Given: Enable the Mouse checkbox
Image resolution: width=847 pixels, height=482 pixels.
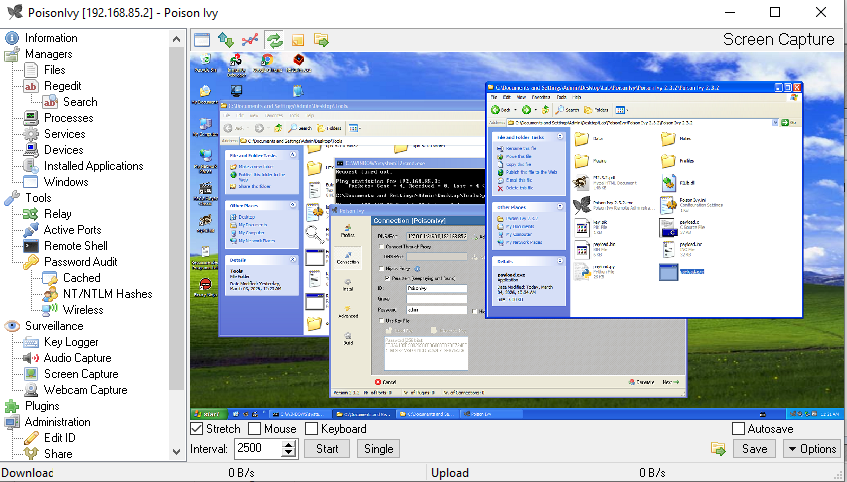Looking at the screenshot, I should tap(256, 429).
